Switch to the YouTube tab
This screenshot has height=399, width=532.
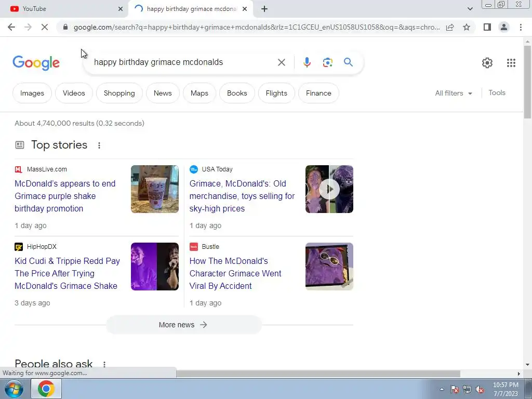pos(64,9)
